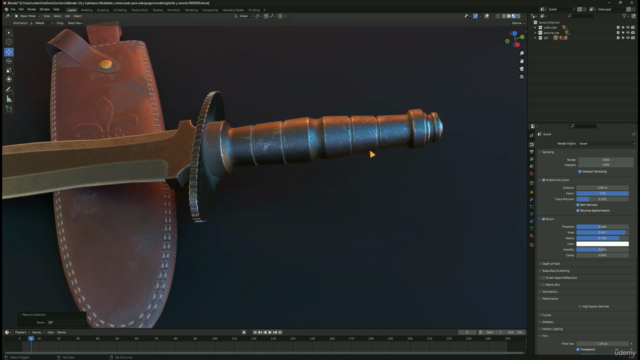
Task: Toggle the Bent Normals checkbox
Action: click(x=578, y=205)
